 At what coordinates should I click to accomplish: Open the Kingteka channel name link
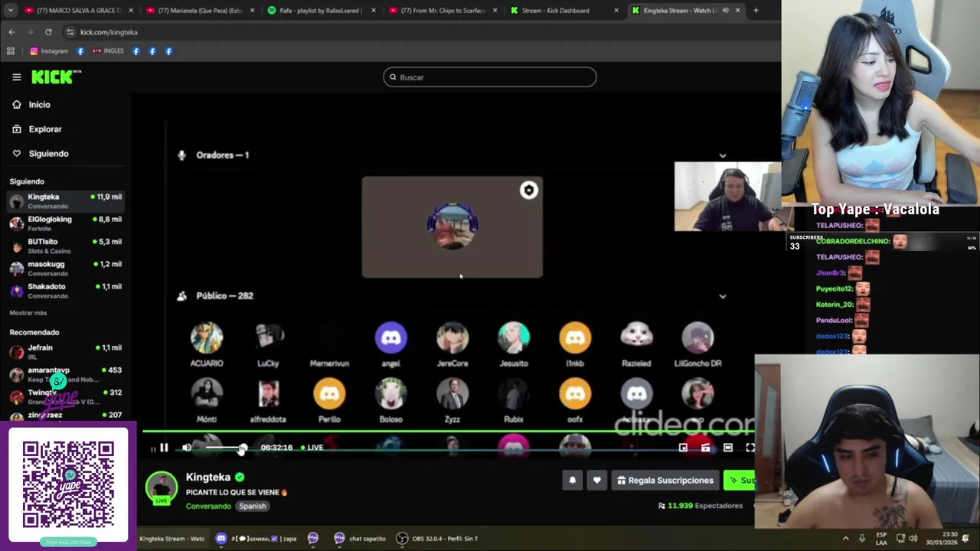[207, 478]
